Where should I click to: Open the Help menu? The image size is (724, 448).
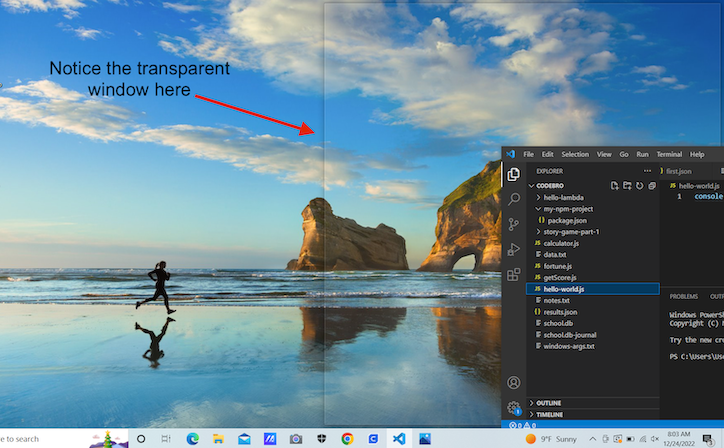tap(697, 154)
